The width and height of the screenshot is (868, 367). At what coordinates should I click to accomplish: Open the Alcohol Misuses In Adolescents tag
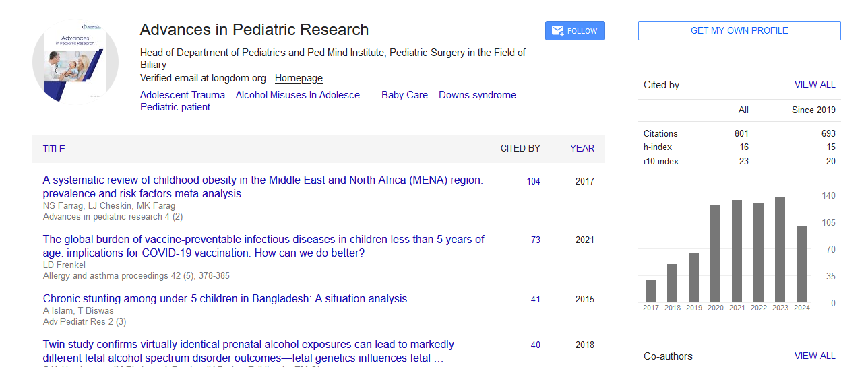tap(302, 95)
